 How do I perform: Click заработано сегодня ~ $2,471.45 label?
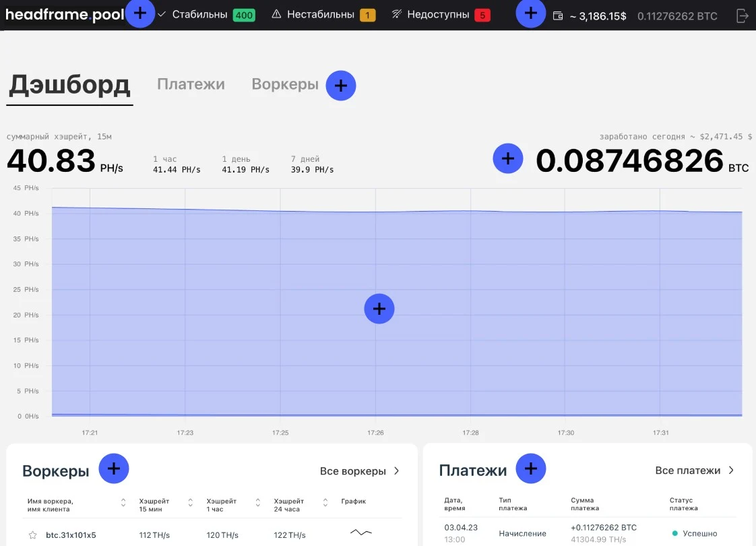click(676, 136)
